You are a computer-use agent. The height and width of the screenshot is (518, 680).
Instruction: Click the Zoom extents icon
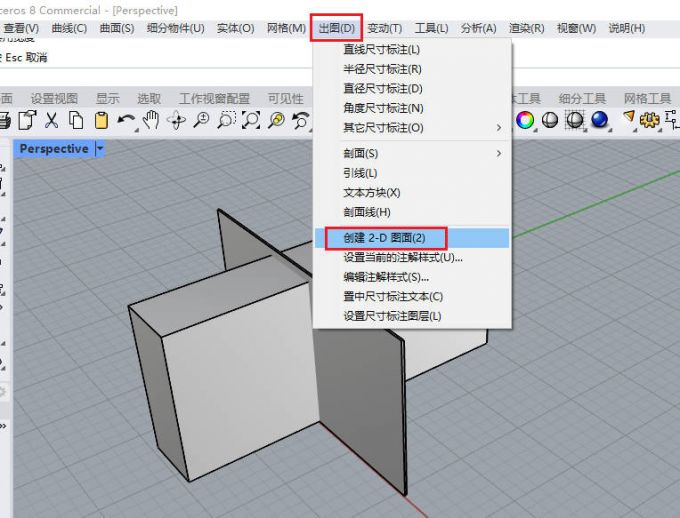tap(251, 120)
